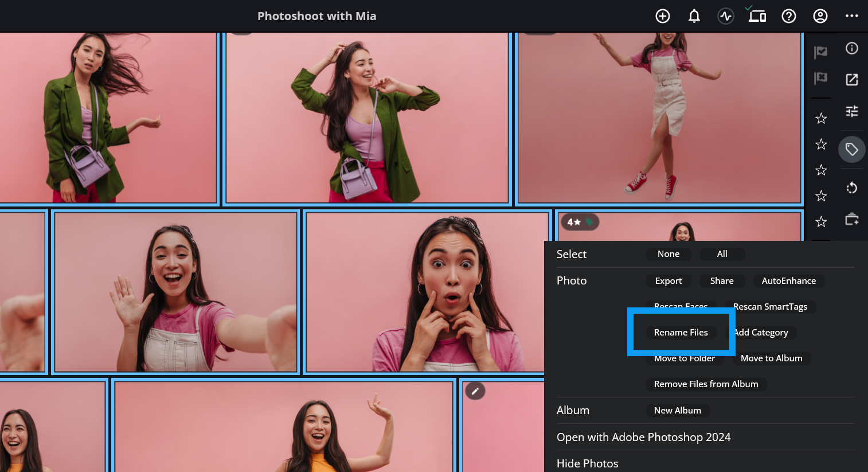Choose Open with Adobe Photoshop 2024
The image size is (868, 472).
coord(643,437)
